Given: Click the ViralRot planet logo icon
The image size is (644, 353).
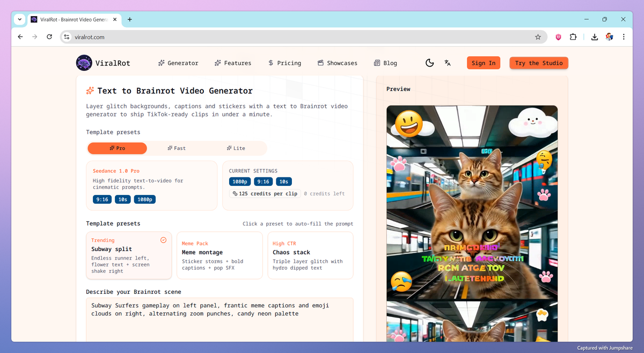Looking at the screenshot, I should (x=84, y=63).
